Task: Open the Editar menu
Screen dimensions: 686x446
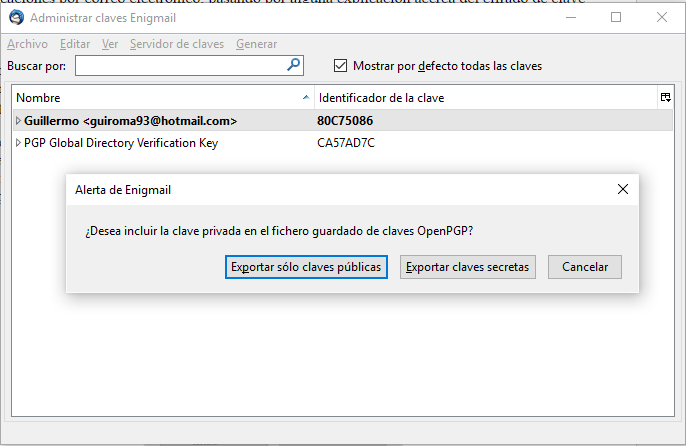Action: [x=75, y=44]
